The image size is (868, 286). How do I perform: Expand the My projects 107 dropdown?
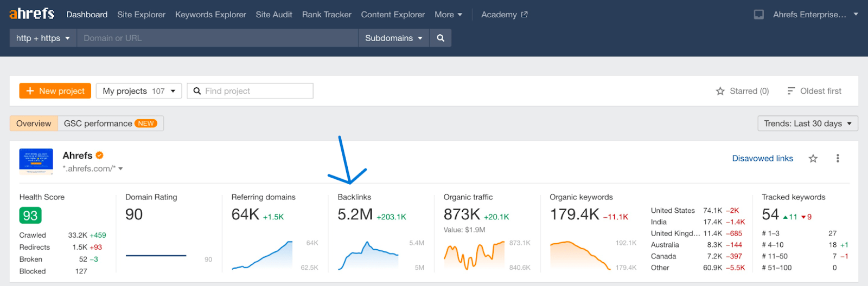point(139,91)
